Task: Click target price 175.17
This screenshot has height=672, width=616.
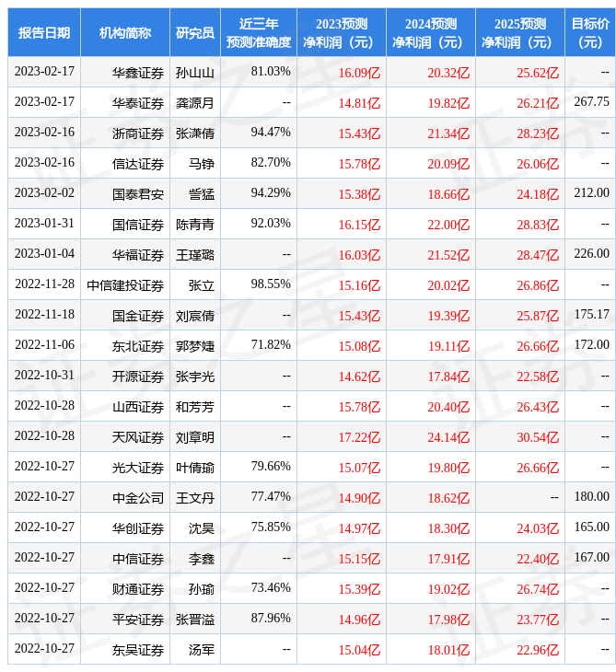Action: [x=591, y=314]
